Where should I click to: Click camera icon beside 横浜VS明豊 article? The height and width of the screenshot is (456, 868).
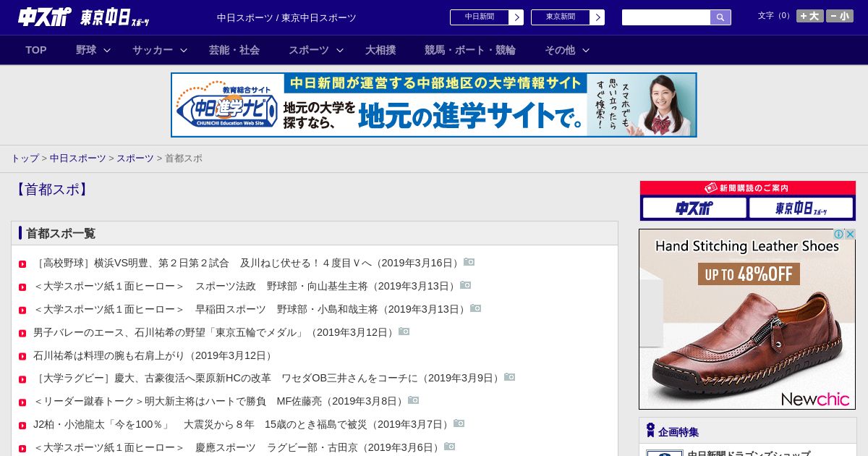(x=469, y=262)
